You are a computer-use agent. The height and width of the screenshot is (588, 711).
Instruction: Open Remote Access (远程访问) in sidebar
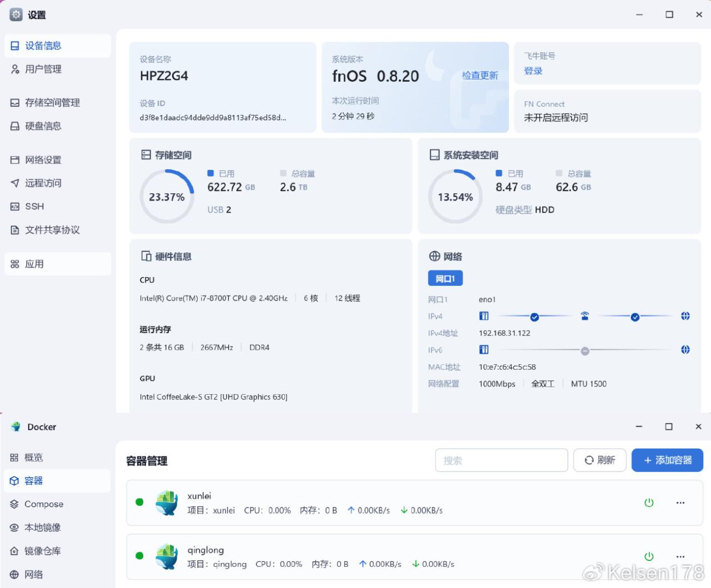coord(43,183)
